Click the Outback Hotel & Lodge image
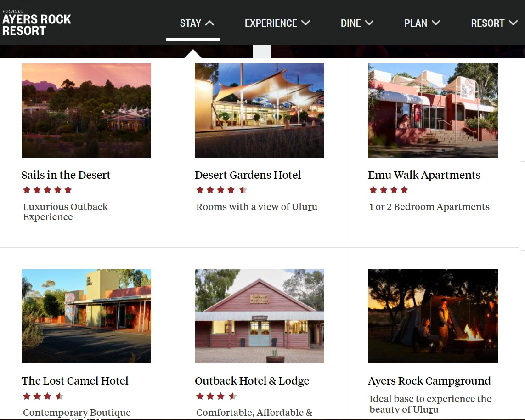525x420 pixels. click(260, 316)
